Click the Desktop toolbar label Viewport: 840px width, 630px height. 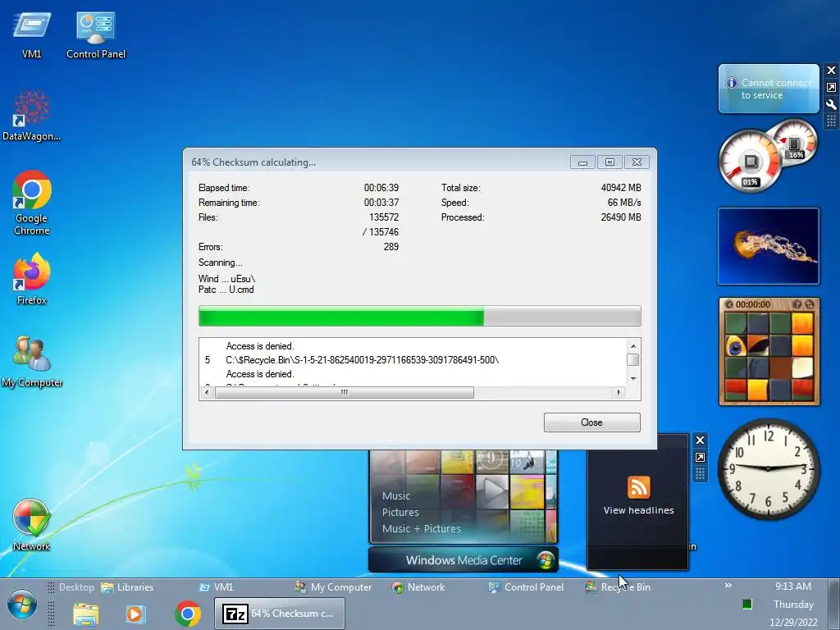coord(76,587)
